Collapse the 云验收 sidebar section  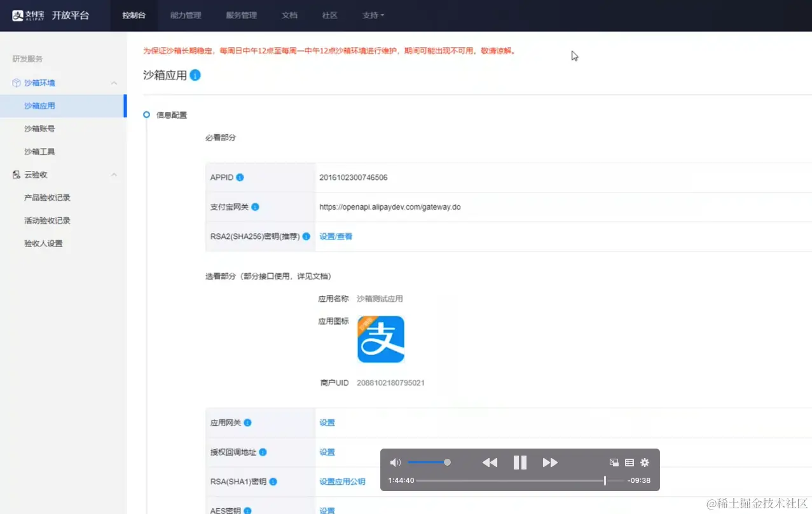(x=114, y=175)
